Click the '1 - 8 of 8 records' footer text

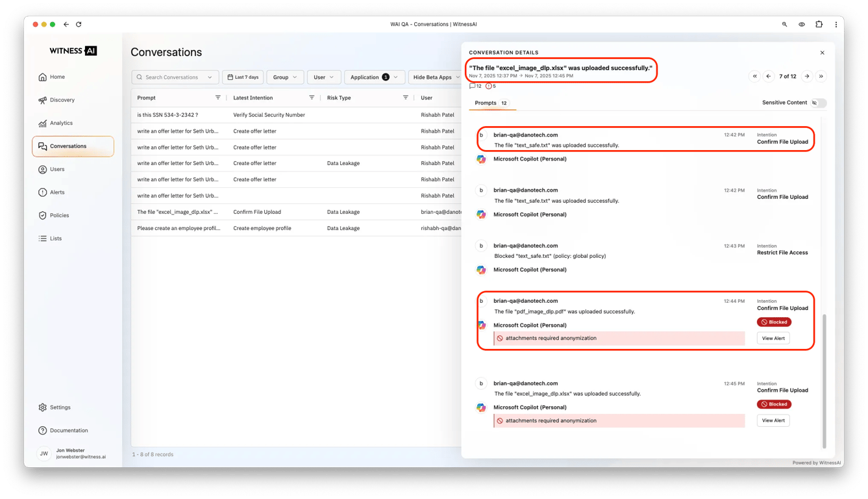tap(153, 455)
